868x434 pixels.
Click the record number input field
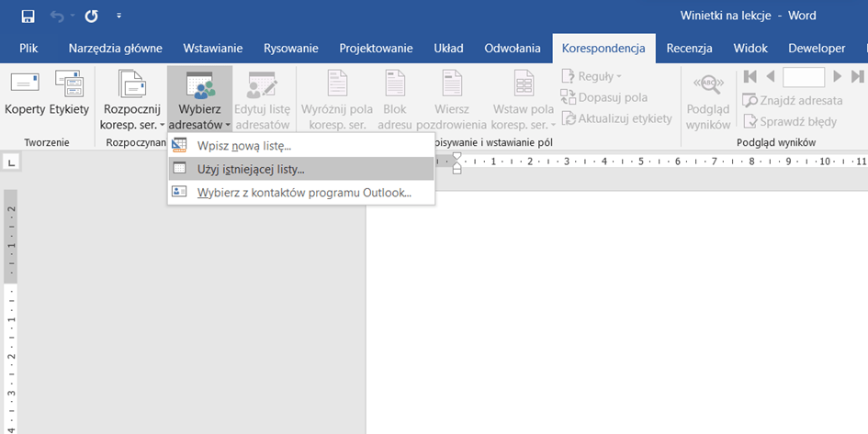pos(803,77)
